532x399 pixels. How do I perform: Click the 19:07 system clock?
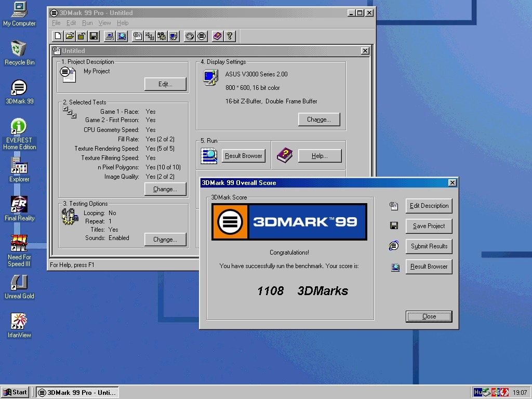coord(520,393)
